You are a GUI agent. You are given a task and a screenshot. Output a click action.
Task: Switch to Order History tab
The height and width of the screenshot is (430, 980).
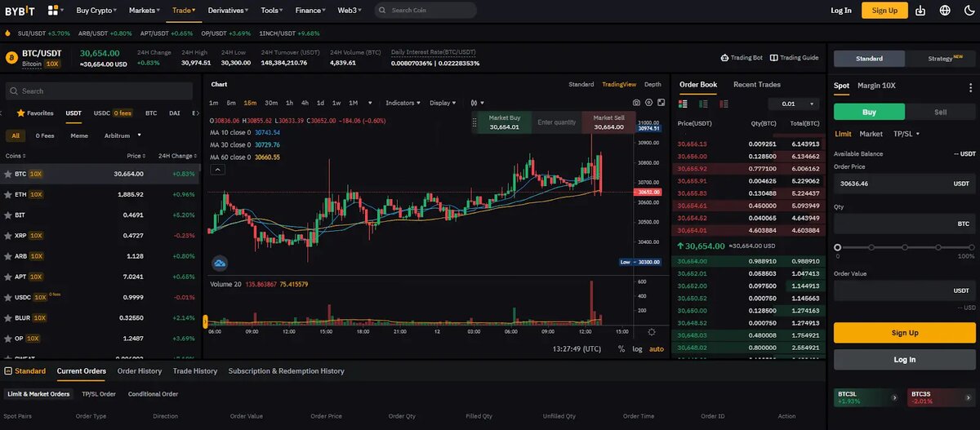click(x=140, y=370)
